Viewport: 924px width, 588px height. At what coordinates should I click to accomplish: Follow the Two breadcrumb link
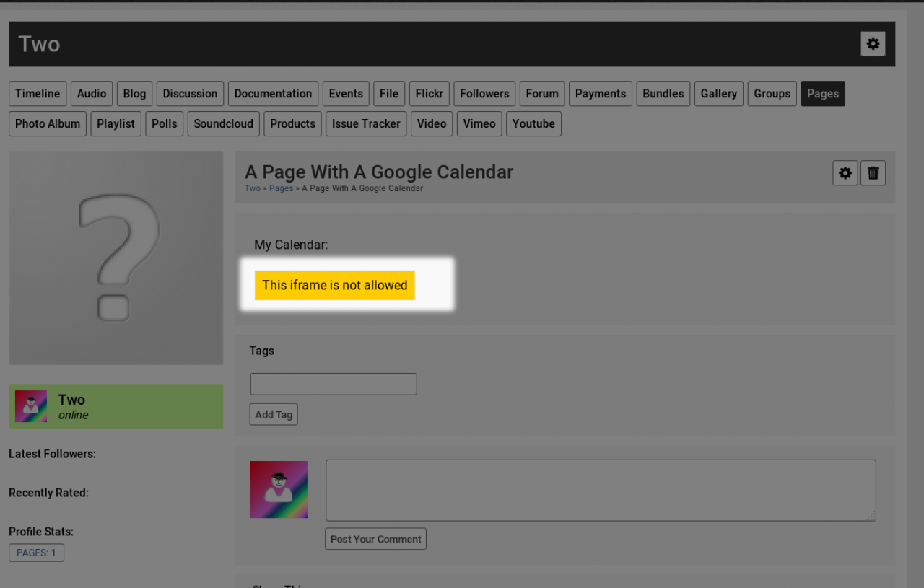pos(252,188)
